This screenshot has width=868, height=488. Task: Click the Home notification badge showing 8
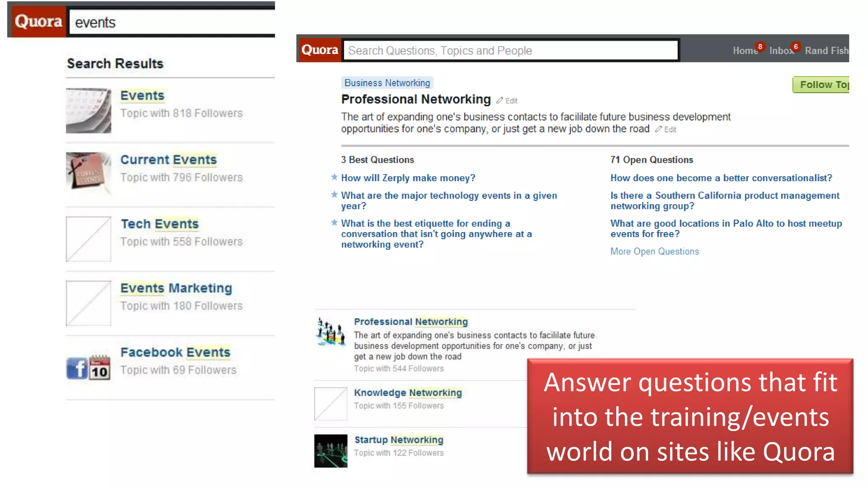(x=760, y=47)
